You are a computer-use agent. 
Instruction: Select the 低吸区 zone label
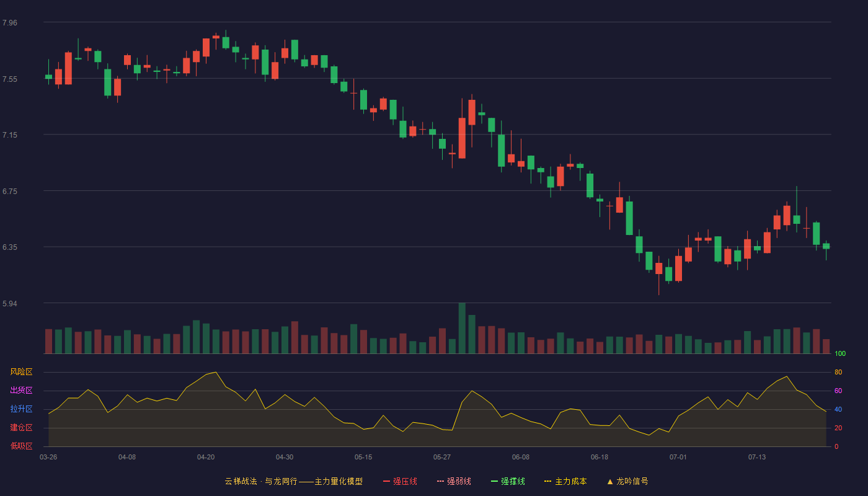point(21,446)
